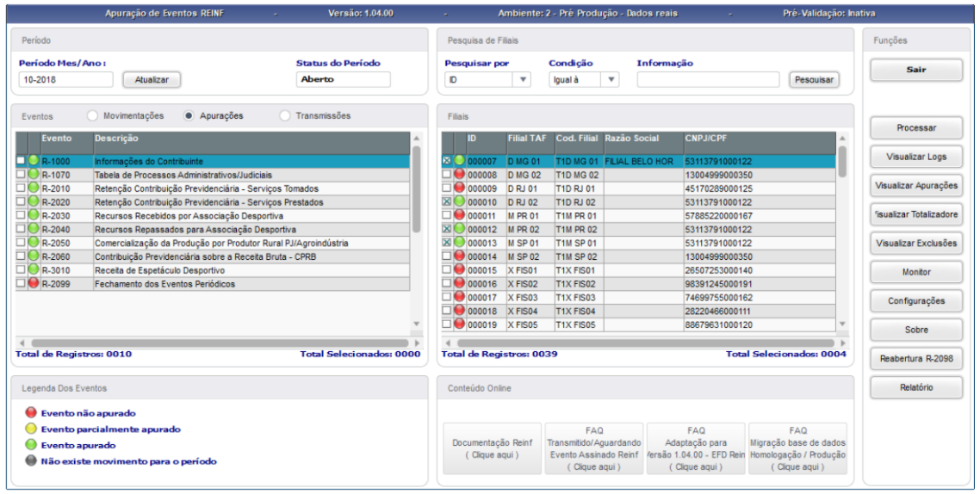Click the down arrow of Filiais scrollbar
This screenshot has width=980, height=494.
(842, 324)
